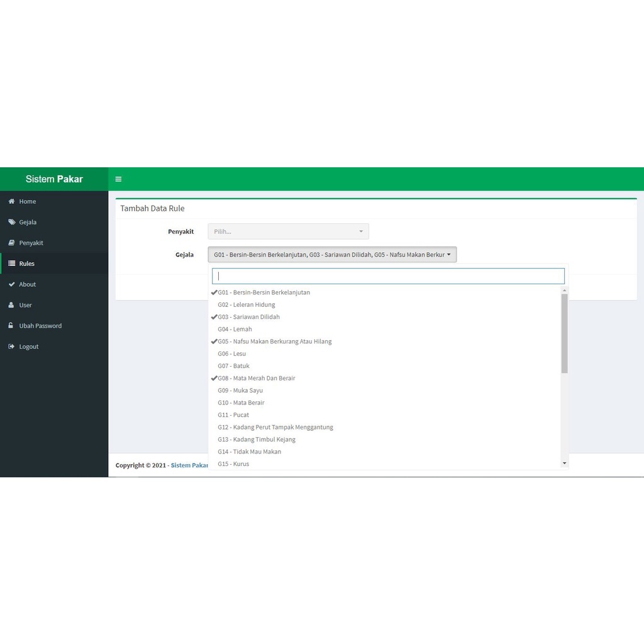
Task: Select G07 - Batuk option
Action: click(x=384, y=366)
